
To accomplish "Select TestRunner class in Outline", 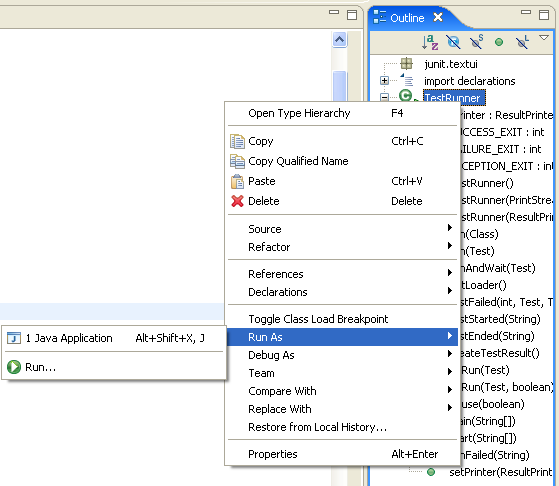I will coord(454,98).
